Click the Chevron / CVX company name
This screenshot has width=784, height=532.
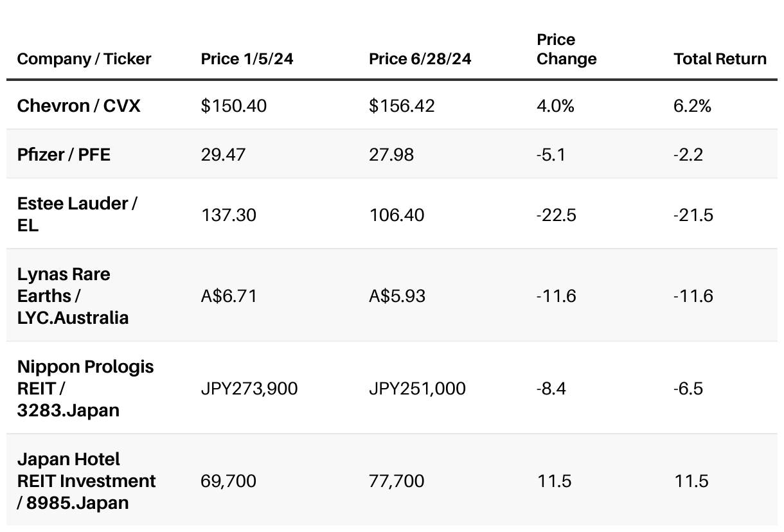point(78,105)
